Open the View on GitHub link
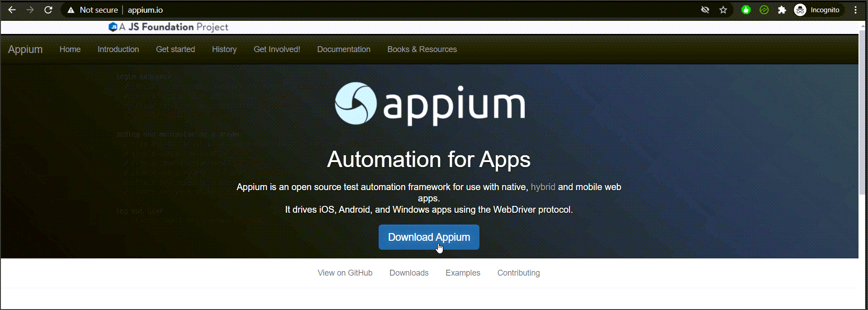Screen dimensions: 868x310 click(x=345, y=273)
